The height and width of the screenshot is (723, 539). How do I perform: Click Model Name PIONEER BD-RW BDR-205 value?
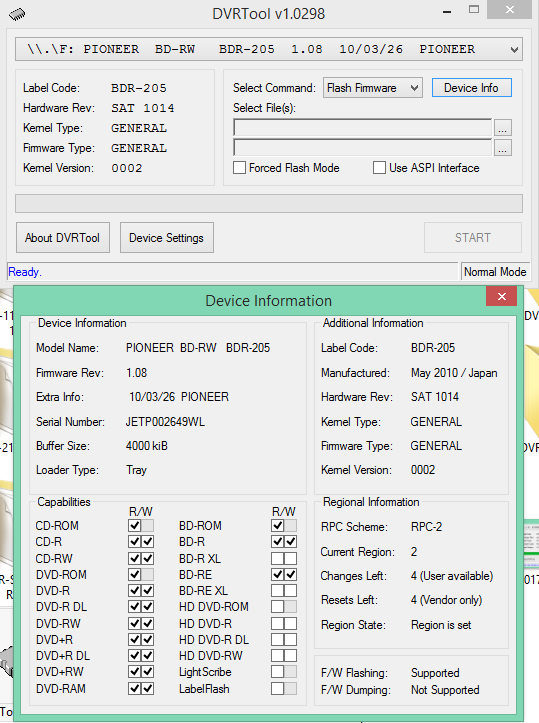(x=198, y=348)
